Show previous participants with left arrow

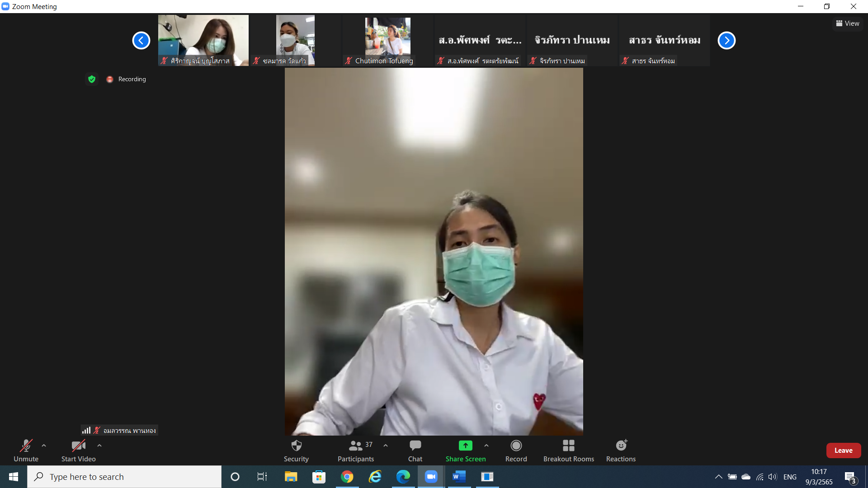(141, 41)
